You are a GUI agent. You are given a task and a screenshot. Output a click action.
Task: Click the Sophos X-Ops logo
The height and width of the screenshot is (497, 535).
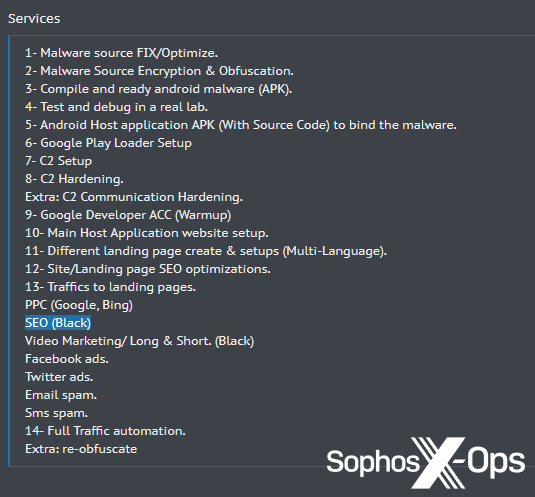tap(426, 462)
